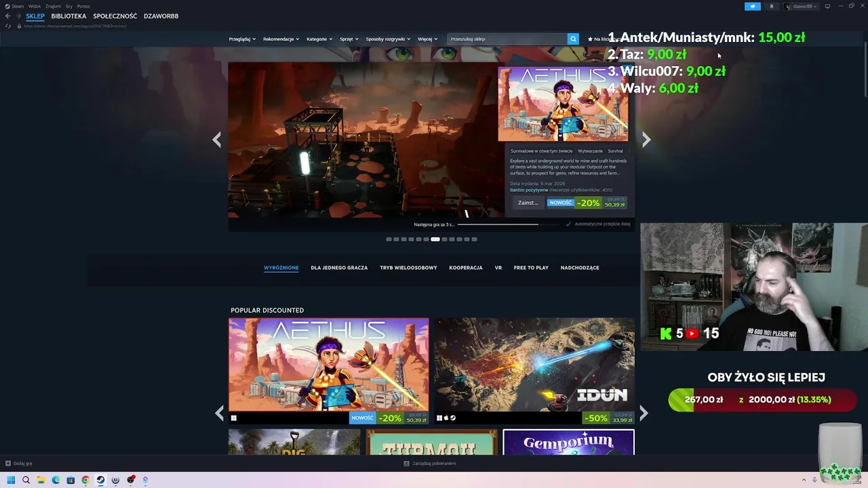Select the SKLEP tab
Viewport: 868px width, 488px height.
[x=35, y=16]
